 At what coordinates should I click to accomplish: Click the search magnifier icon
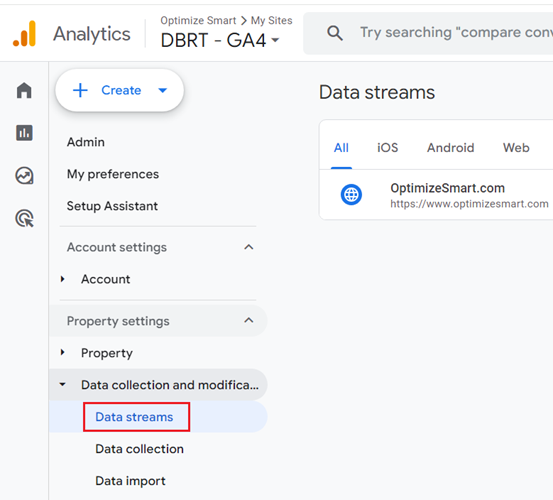pyautogui.click(x=335, y=33)
